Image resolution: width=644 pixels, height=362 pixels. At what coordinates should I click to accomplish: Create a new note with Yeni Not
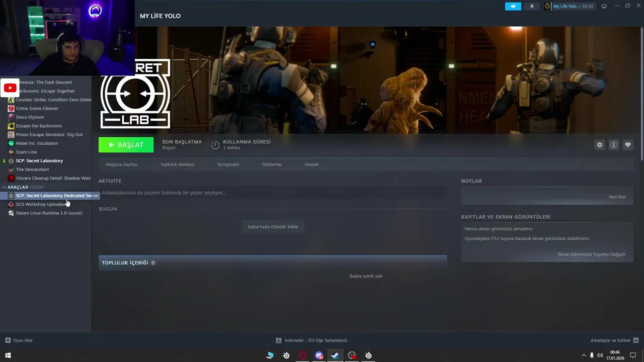click(617, 197)
